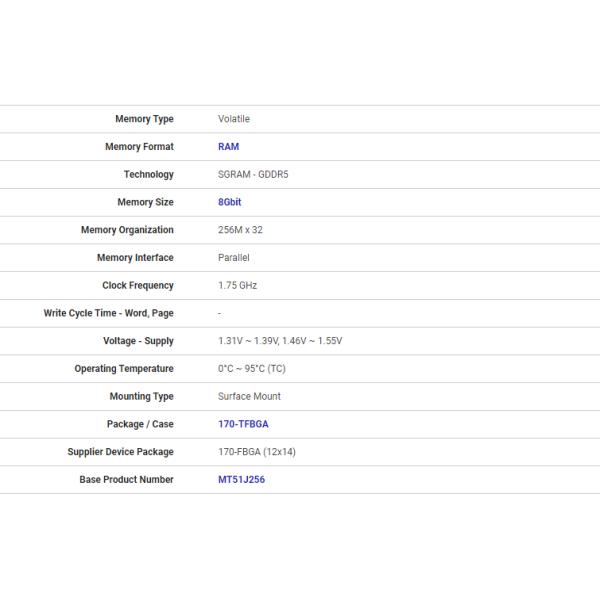The image size is (600, 600).
Task: Click the Supplier Device Package label
Action: [x=120, y=452]
